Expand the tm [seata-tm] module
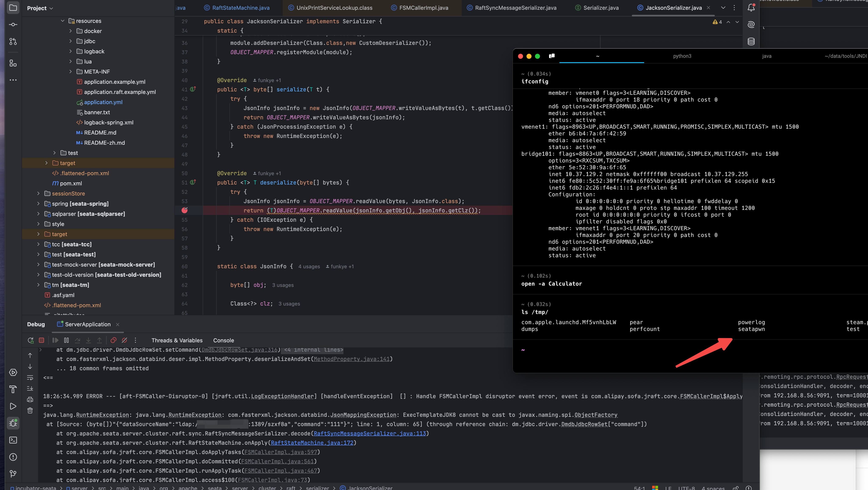The width and height of the screenshot is (868, 490). click(38, 285)
